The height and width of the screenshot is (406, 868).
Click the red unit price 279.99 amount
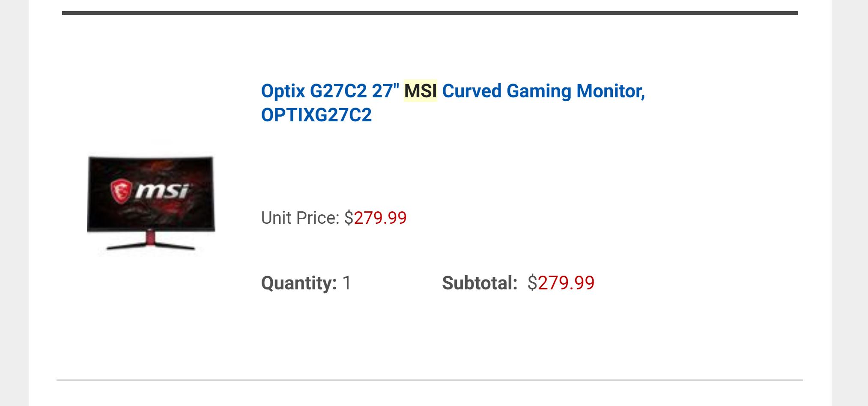(380, 218)
